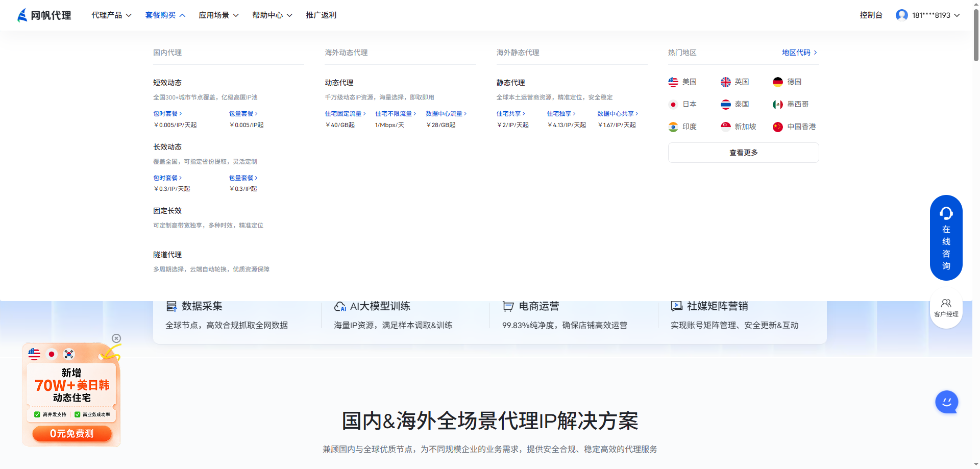Open the 代理产品 dropdown menu
The height and width of the screenshot is (469, 980).
click(x=112, y=15)
